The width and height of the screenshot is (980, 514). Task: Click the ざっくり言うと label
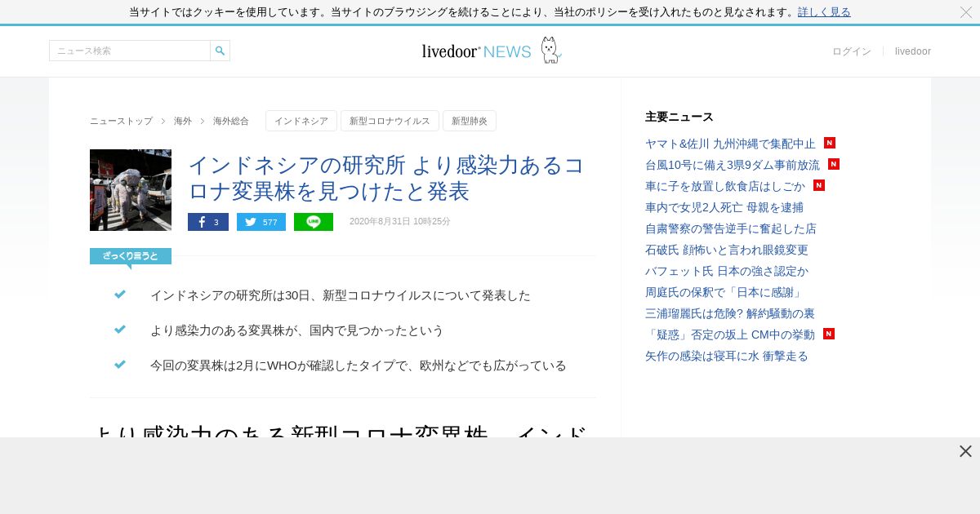click(x=131, y=256)
